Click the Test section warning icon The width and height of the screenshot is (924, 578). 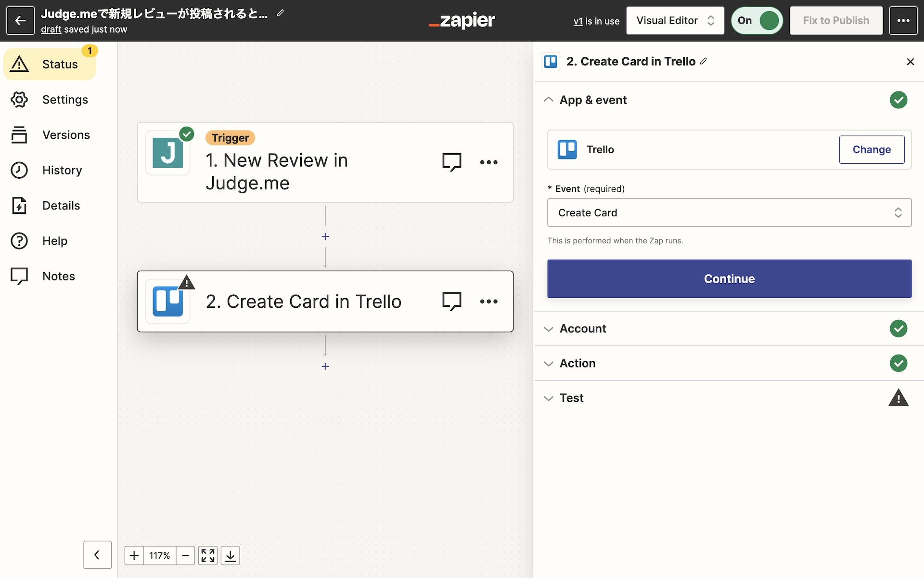898,398
